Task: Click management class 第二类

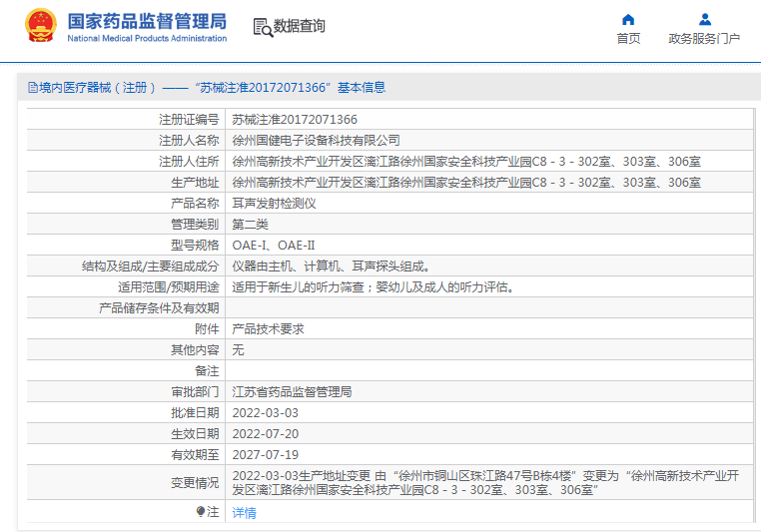Action: click(x=250, y=224)
